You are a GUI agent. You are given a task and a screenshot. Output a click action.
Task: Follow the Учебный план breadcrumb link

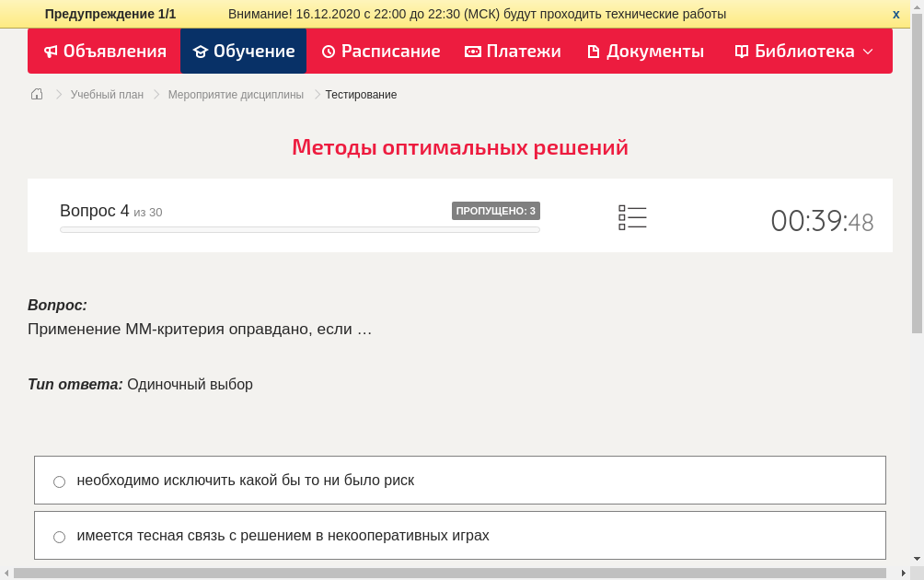click(x=106, y=94)
